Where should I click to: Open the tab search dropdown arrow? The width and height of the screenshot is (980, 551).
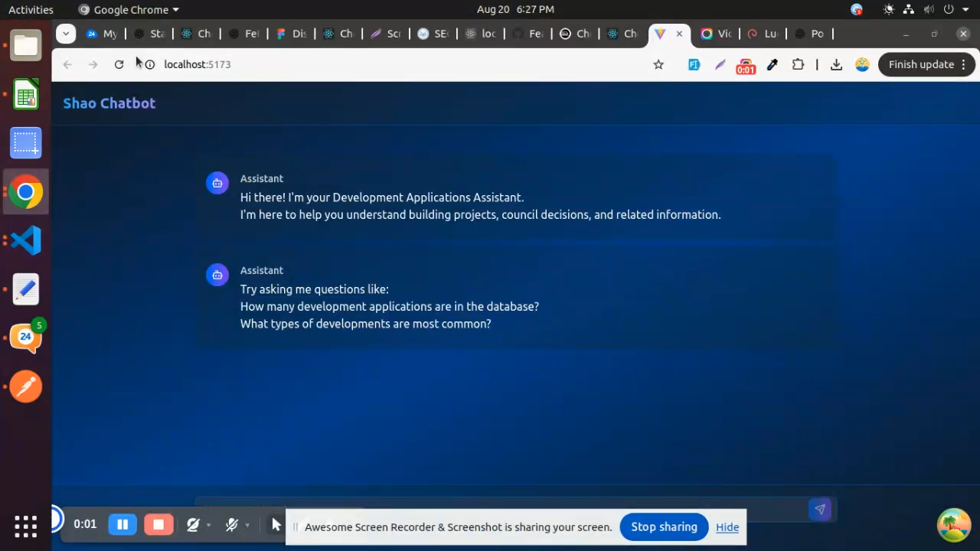pos(66,34)
